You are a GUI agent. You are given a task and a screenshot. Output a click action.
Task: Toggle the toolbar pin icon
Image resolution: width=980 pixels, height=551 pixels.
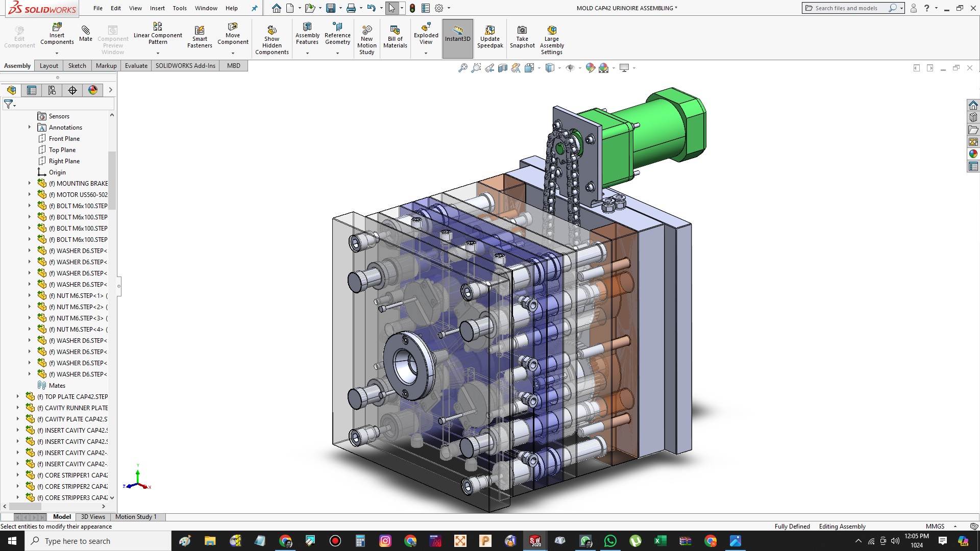coord(255,8)
